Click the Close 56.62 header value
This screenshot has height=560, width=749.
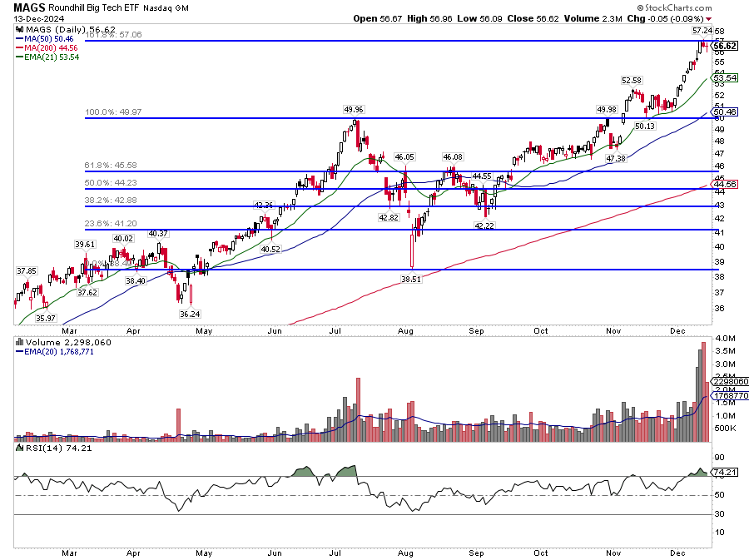click(x=533, y=18)
